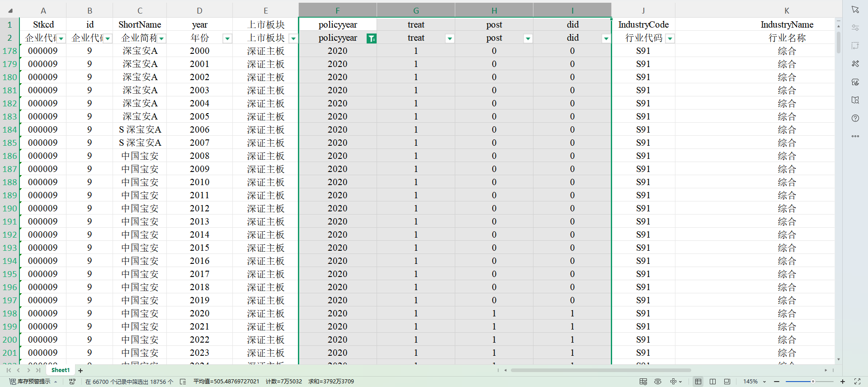Screen dimensions: 868x387
Task: Click the fullscreen icon in status bar
Action: point(857,382)
